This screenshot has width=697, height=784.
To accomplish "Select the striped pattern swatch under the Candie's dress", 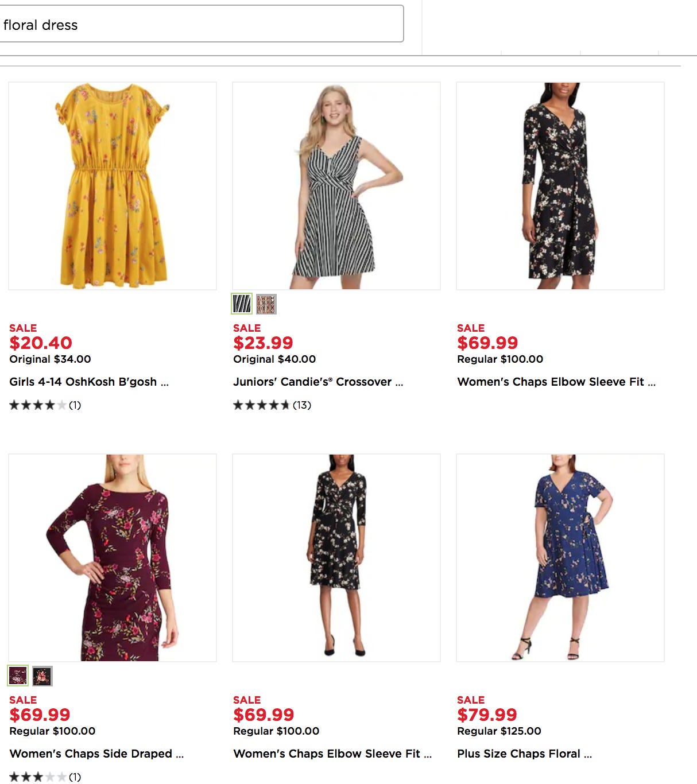I will (241, 305).
